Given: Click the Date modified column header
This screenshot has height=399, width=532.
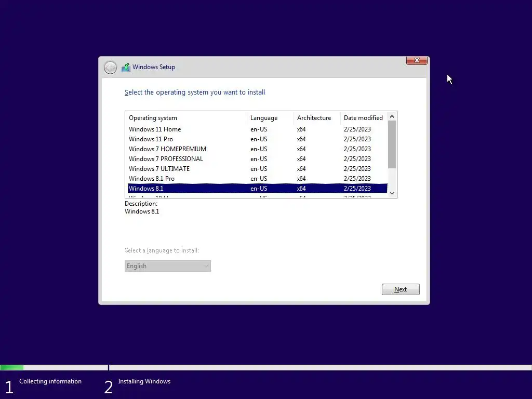Looking at the screenshot, I should (364, 118).
